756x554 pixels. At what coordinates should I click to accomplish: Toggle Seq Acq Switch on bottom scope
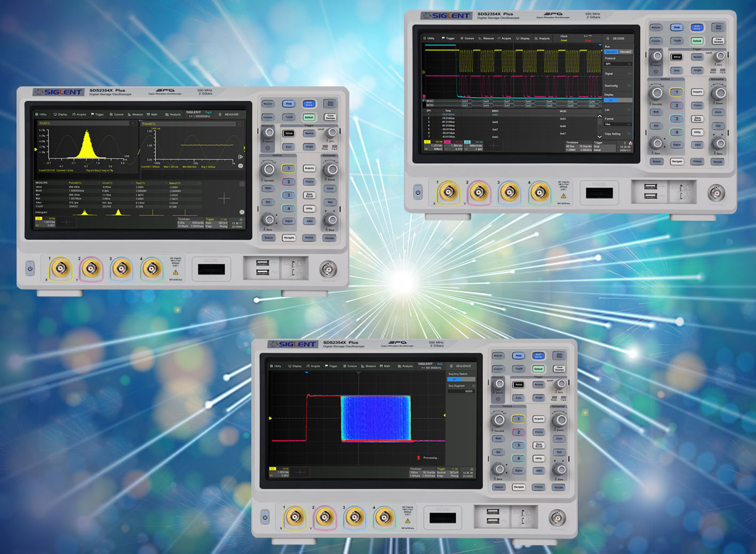tap(461, 379)
